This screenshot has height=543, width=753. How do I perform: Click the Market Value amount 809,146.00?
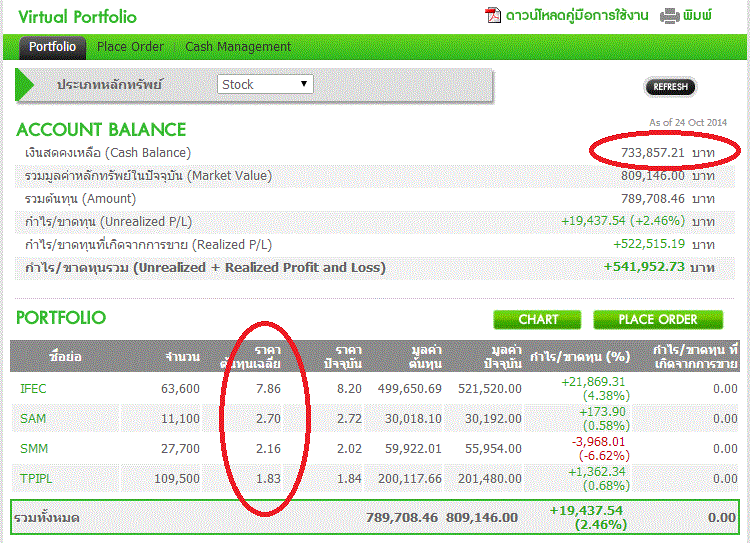coord(652,176)
